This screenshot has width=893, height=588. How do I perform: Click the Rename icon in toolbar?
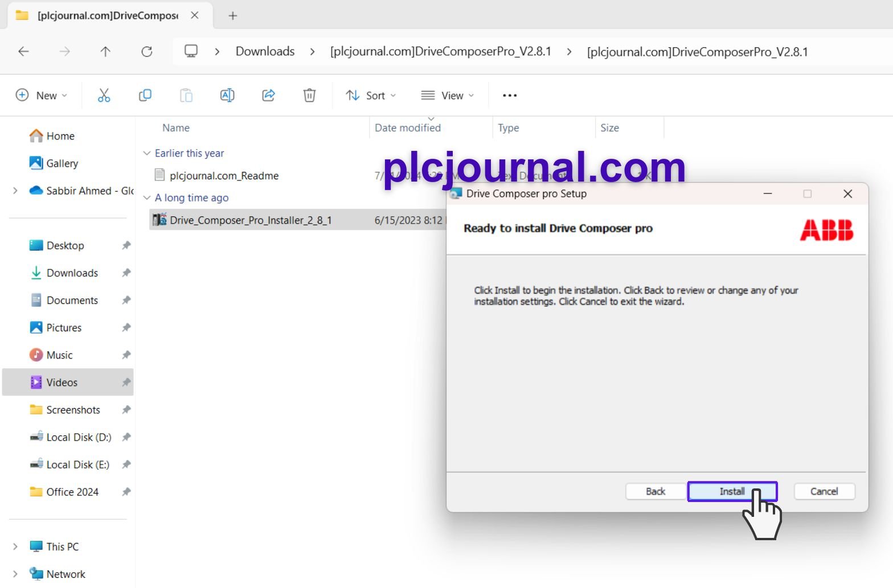227,96
